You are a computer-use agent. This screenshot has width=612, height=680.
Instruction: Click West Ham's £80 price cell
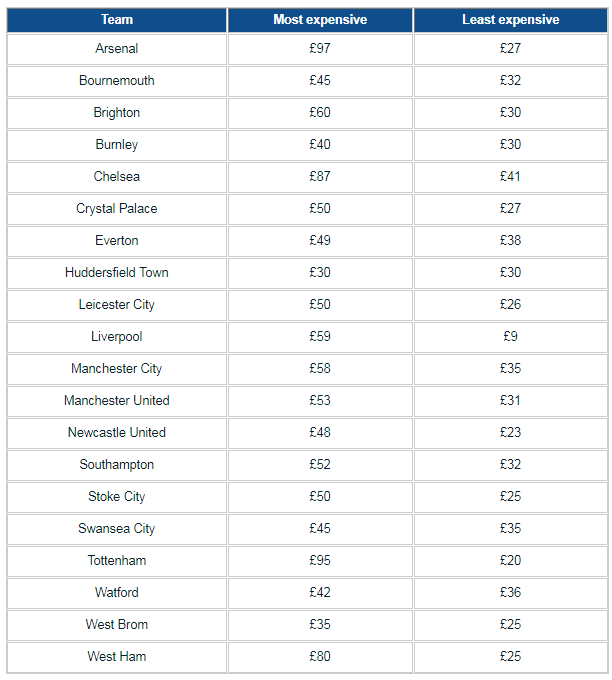click(320, 657)
